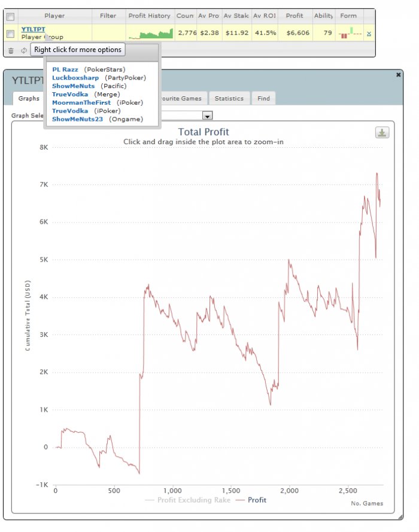Select the Graphs tab
Image resolution: width=419 pixels, height=532 pixels.
[x=29, y=98]
